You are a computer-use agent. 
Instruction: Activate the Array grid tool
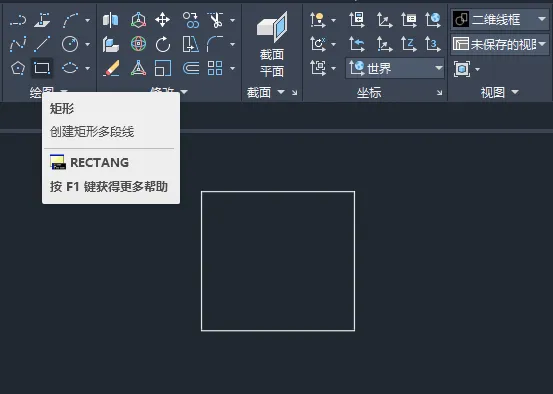215,68
